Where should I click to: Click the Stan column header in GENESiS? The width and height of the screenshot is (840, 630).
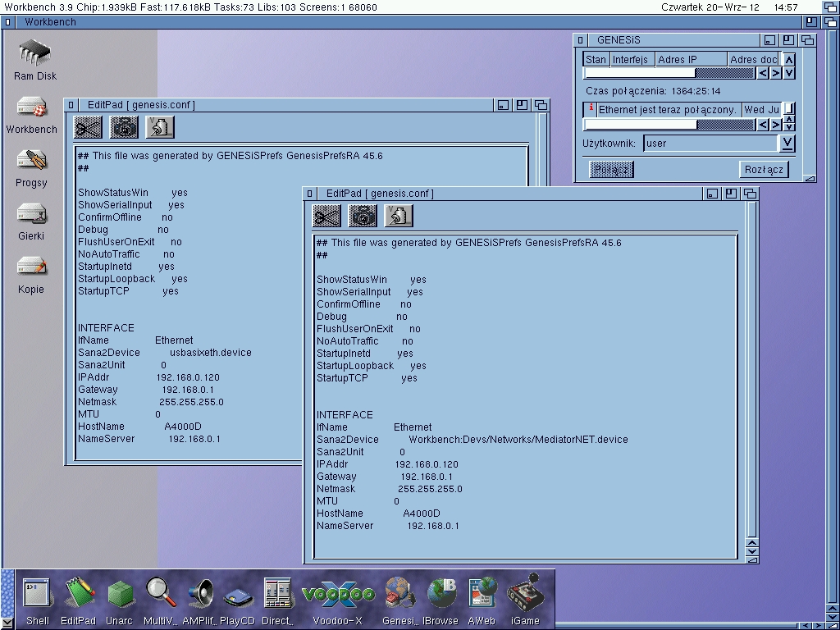pos(596,59)
